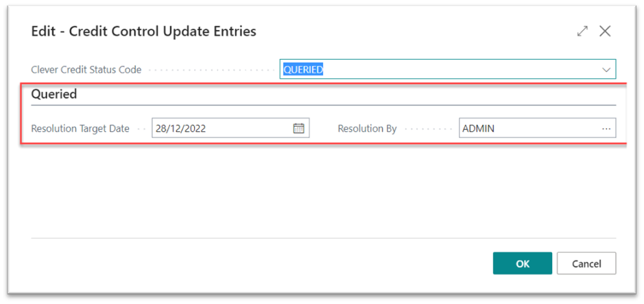Click the Resolution Target Date label
This screenshot has height=304, width=644.
(x=80, y=128)
